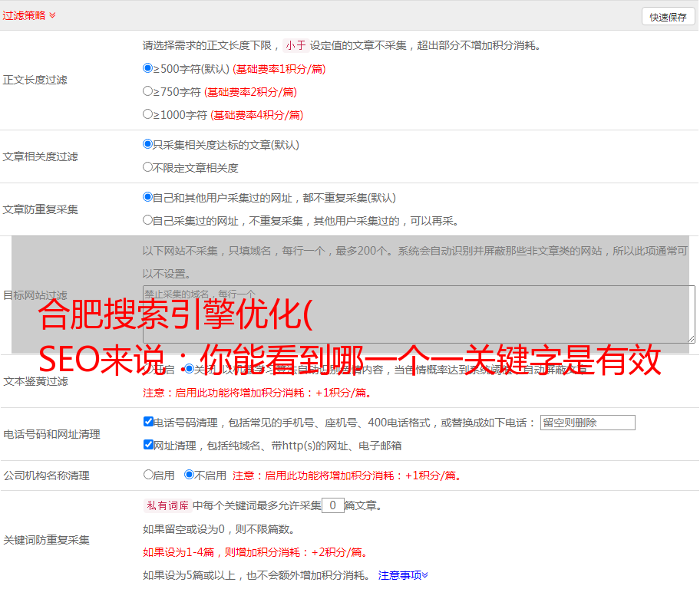Screen dimensions: 700x589
Task: Toggle the 网址清理 checkbox
Action: tap(148, 445)
